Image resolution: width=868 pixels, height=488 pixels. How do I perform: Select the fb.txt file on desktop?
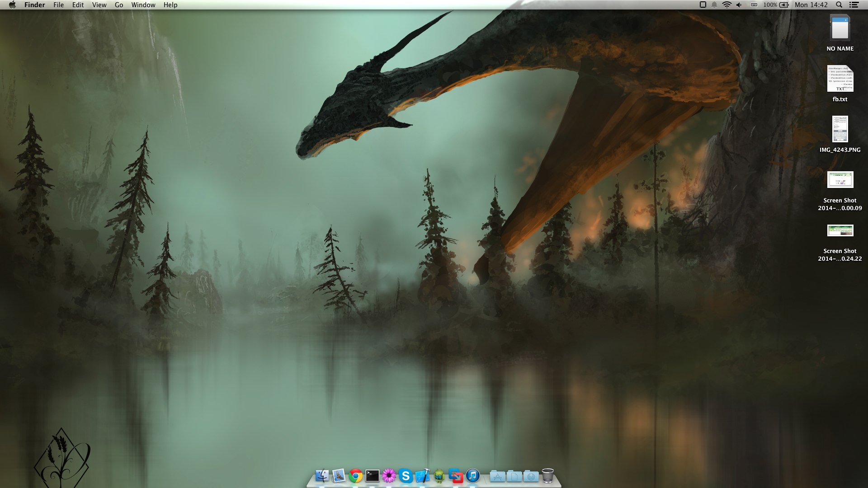840,80
